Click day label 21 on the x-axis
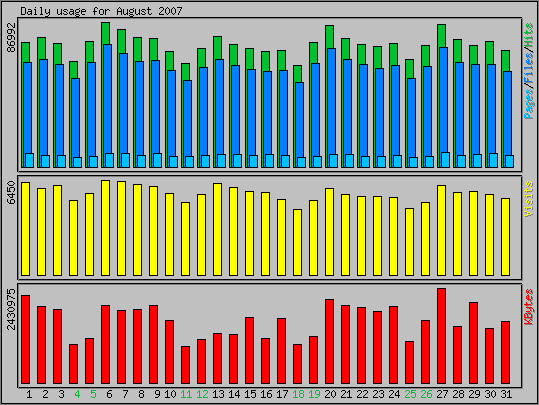Viewport: 539px width, 405px height. (x=346, y=394)
